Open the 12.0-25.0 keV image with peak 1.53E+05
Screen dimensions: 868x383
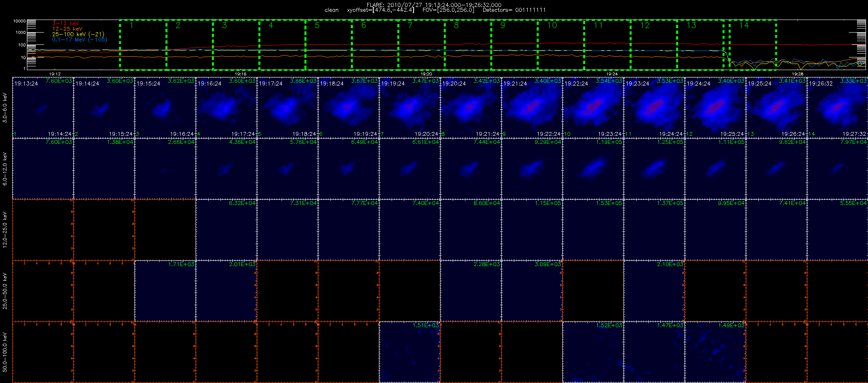[593, 230]
